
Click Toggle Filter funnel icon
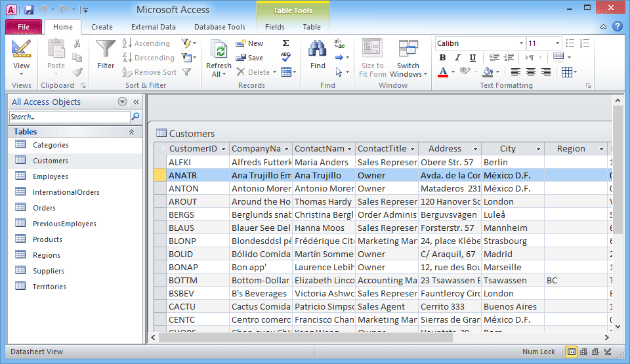[x=186, y=72]
